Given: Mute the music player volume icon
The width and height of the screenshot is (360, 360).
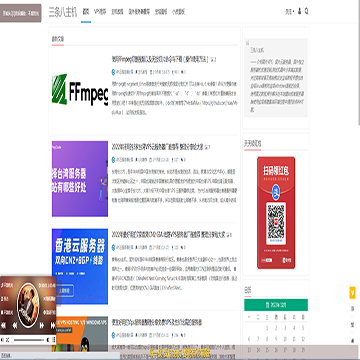Looking at the screenshot, I should coord(3,340).
